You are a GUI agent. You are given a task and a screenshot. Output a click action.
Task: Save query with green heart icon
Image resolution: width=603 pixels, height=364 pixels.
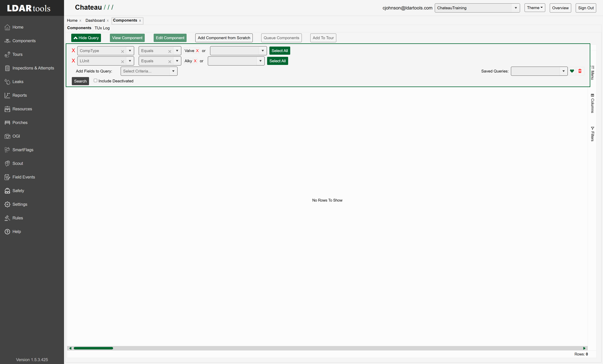click(572, 71)
